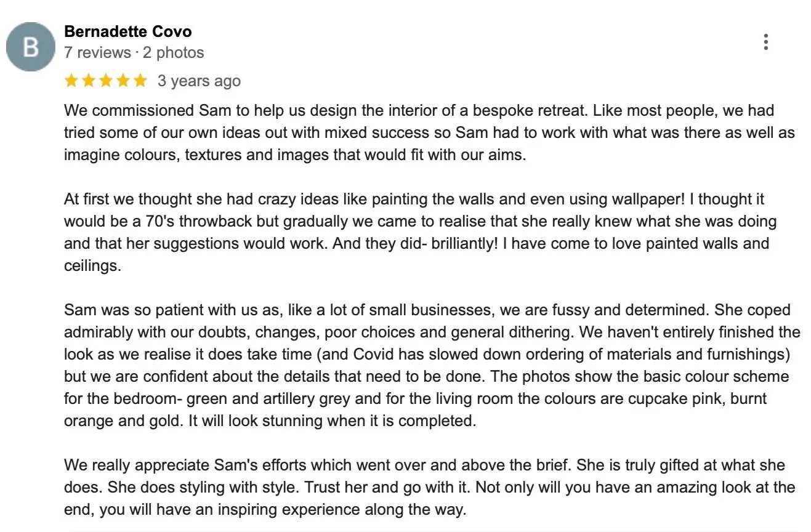
Task: Click Bernadette Covo's circular B avatar
Action: [31, 47]
